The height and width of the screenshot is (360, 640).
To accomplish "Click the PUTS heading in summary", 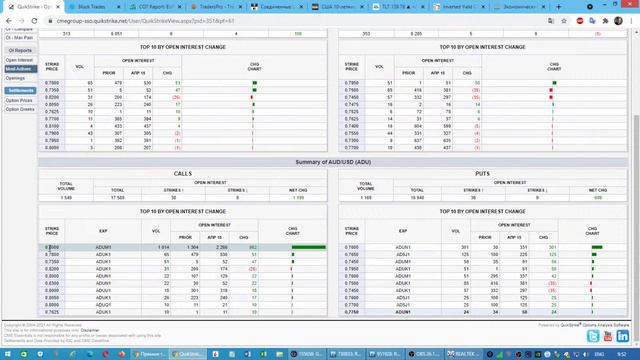I will pos(482,174).
